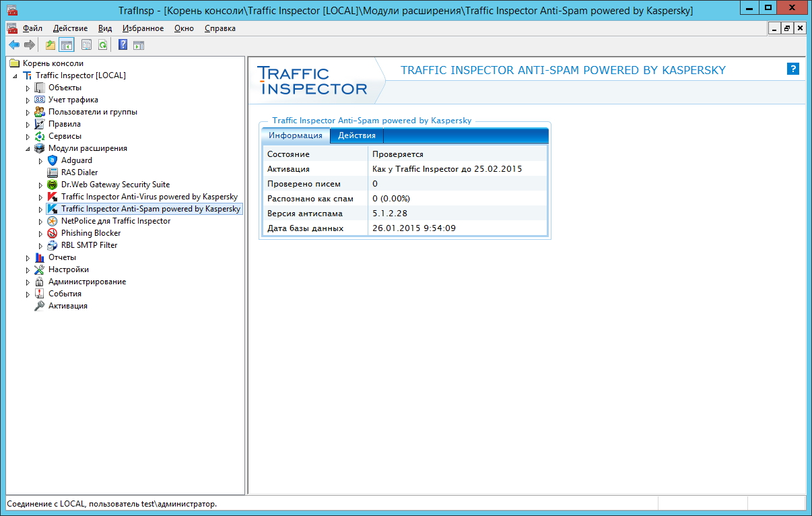Viewport: 812px width, 516px height.
Task: Open the Окно menu
Action: pyautogui.click(x=184, y=28)
